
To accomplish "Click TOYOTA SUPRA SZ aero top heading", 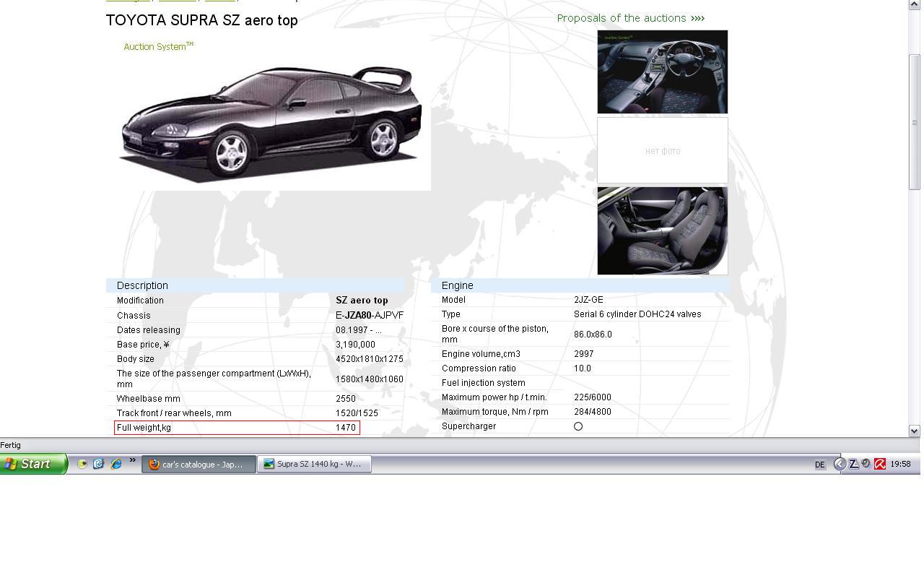I will tap(202, 20).
